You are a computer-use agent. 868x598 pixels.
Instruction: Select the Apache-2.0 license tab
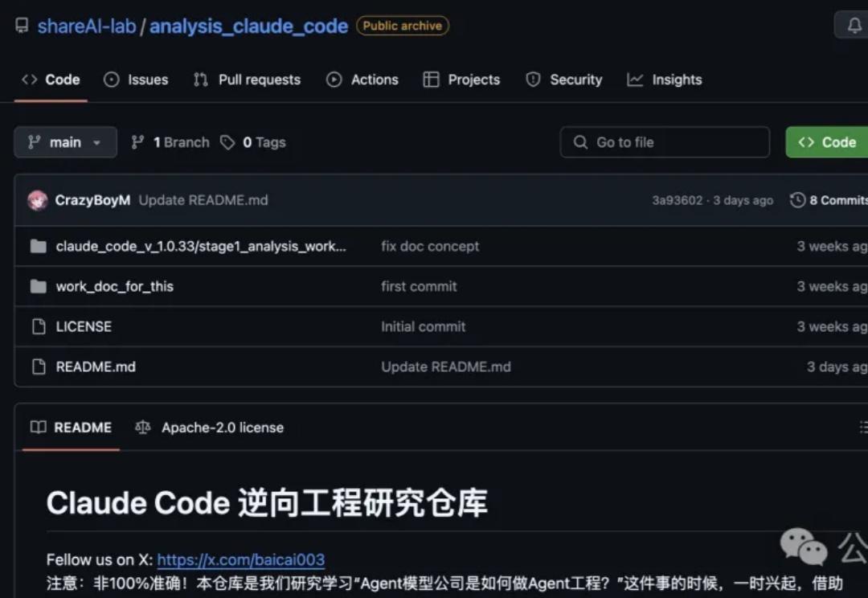point(209,428)
